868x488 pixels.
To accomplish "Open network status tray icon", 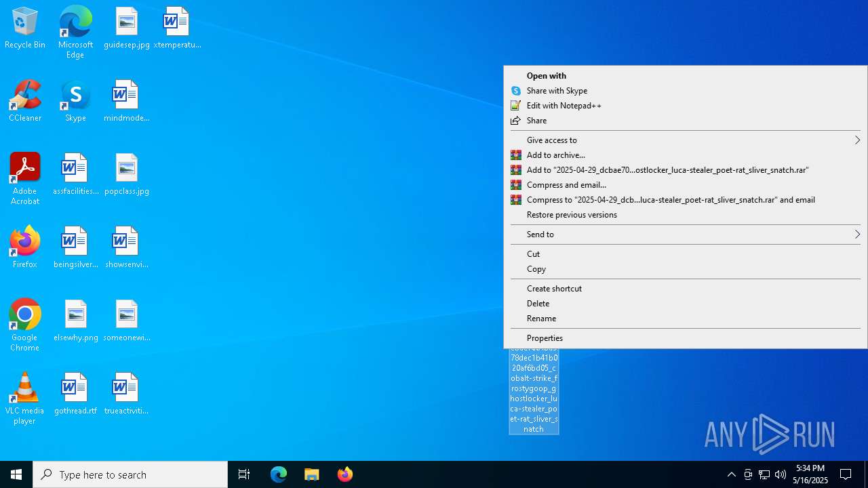I will pos(764,474).
